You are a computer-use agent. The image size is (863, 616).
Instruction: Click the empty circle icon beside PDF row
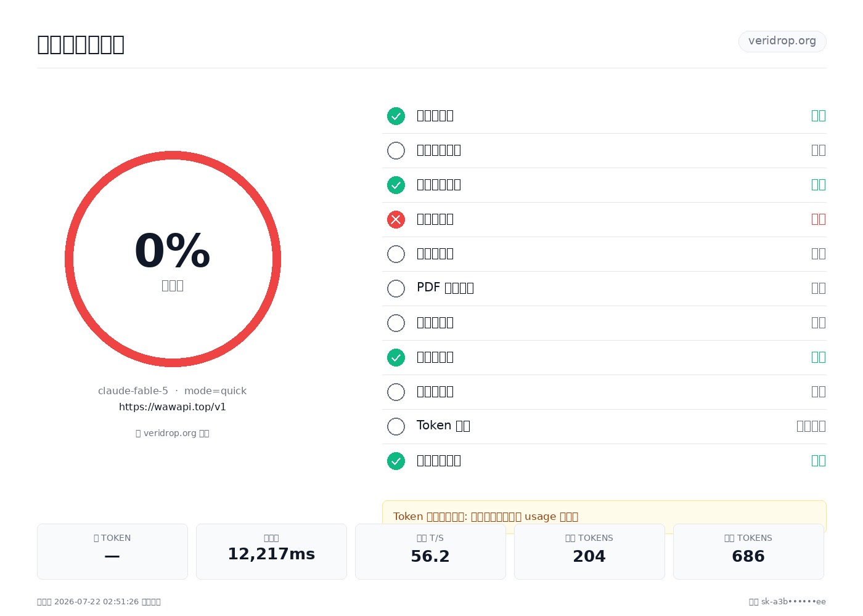(x=396, y=288)
